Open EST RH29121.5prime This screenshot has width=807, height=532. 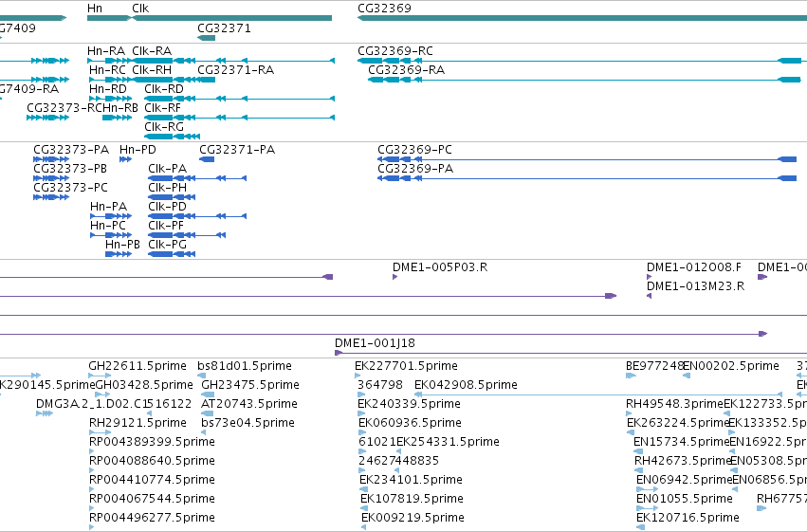coord(138,423)
